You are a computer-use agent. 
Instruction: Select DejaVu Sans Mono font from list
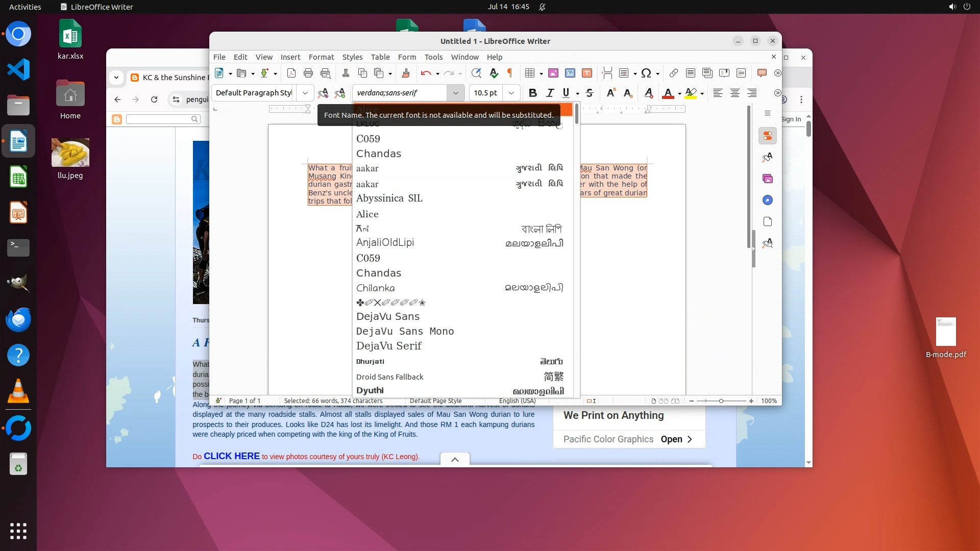(x=405, y=331)
